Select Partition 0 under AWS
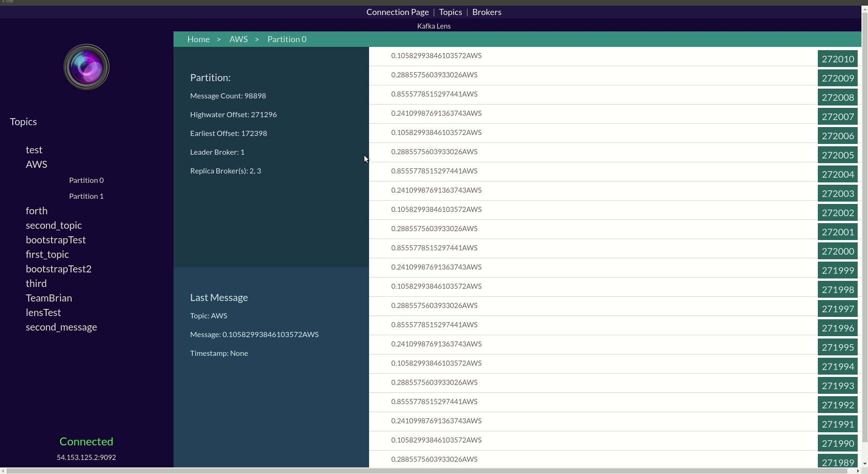The image size is (868, 474). click(x=86, y=180)
